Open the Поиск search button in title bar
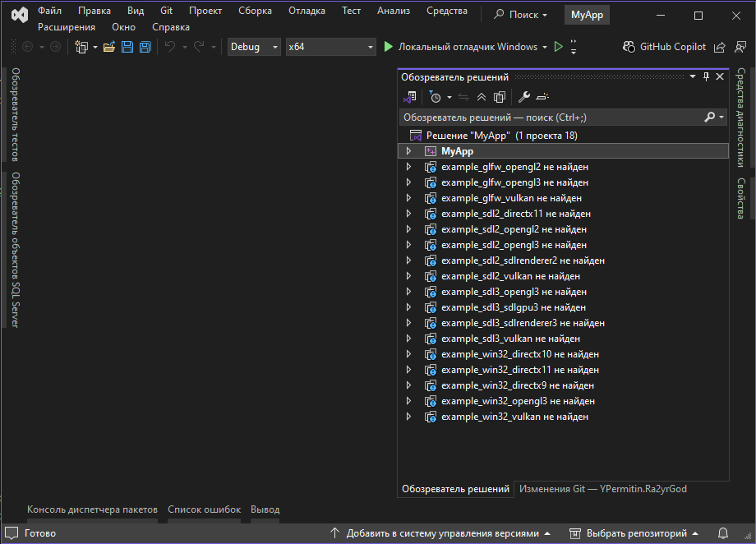The height and width of the screenshot is (544, 756). [521, 15]
